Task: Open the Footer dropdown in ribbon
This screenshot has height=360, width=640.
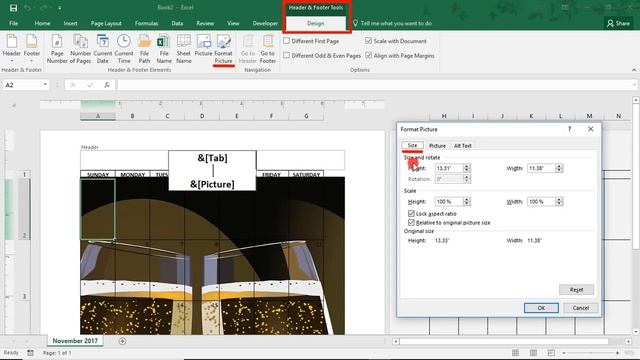Action: [x=32, y=48]
